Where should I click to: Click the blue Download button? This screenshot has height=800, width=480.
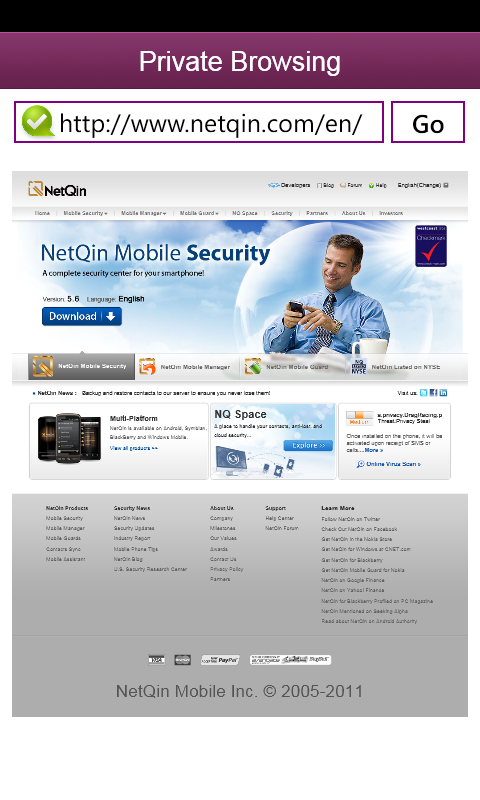coord(82,316)
